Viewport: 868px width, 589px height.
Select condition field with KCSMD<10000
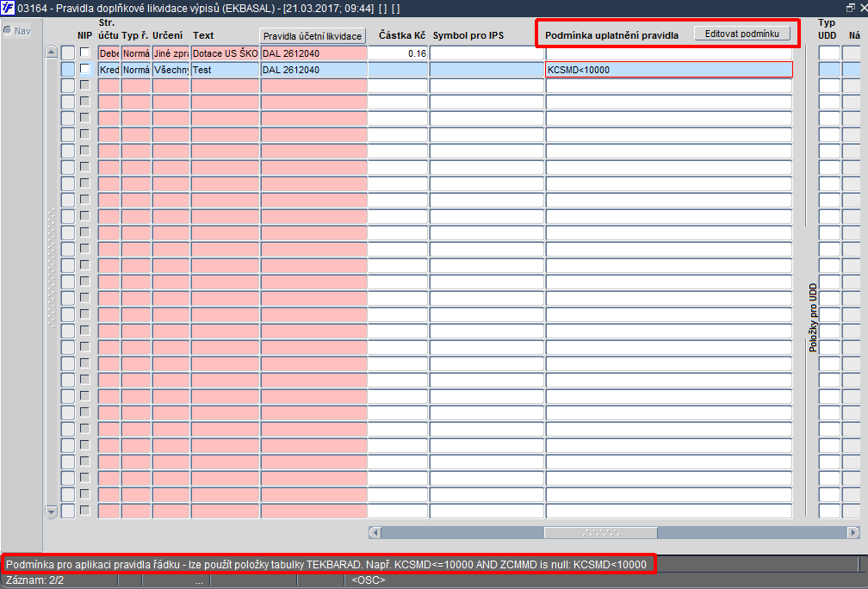pyautogui.click(x=669, y=70)
